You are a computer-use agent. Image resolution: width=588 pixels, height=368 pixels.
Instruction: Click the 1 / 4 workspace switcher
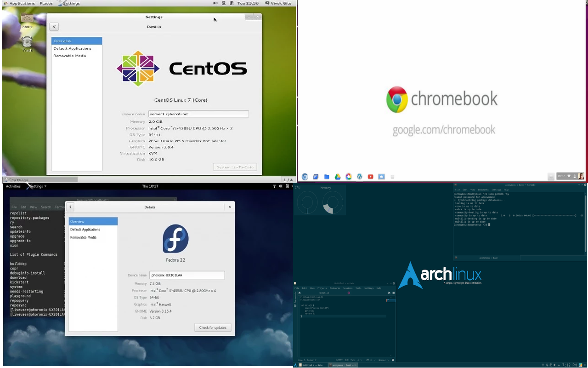[x=288, y=180]
